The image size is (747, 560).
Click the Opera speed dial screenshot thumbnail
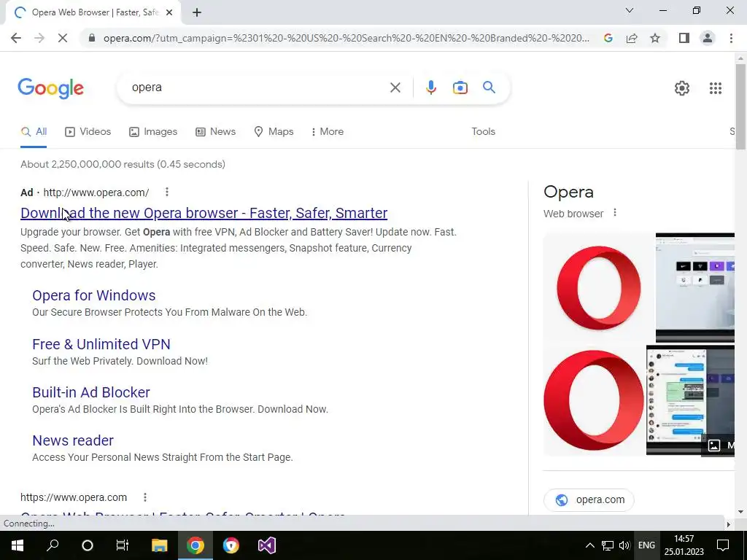pyautogui.click(x=695, y=287)
